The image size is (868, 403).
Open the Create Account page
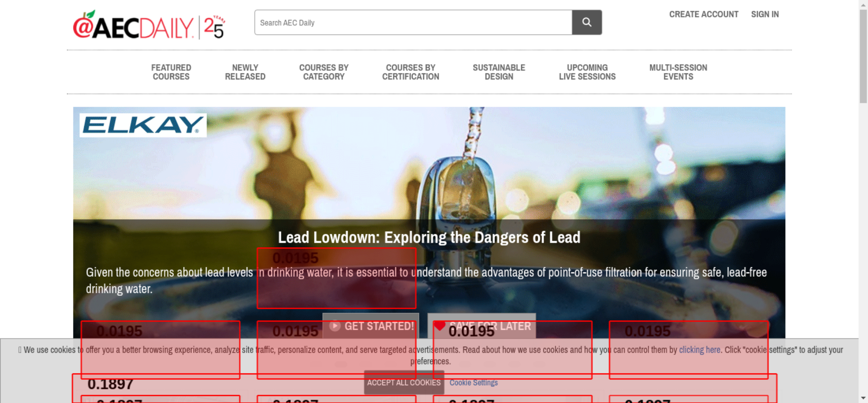click(x=703, y=14)
